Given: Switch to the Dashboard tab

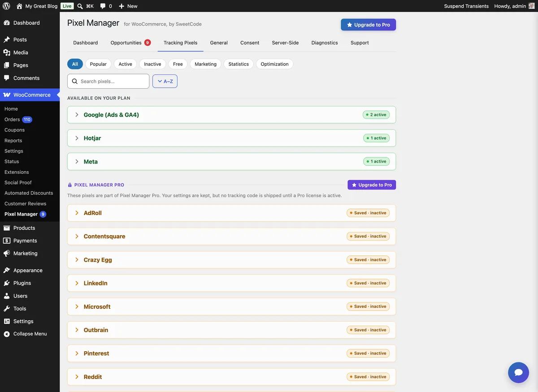Looking at the screenshot, I should pyautogui.click(x=86, y=43).
